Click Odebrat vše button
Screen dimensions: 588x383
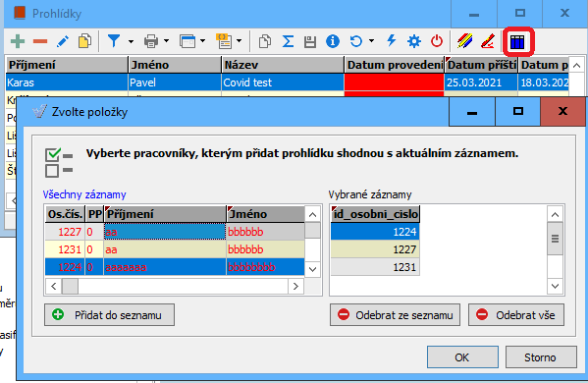(x=516, y=314)
